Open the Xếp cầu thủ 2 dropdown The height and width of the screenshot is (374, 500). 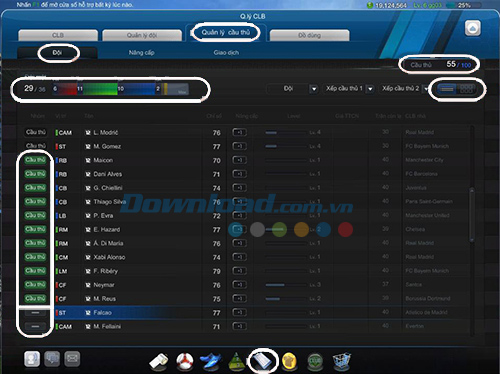(426, 89)
